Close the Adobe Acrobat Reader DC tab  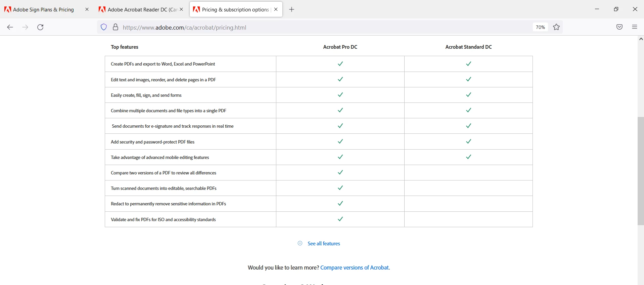coord(181,9)
